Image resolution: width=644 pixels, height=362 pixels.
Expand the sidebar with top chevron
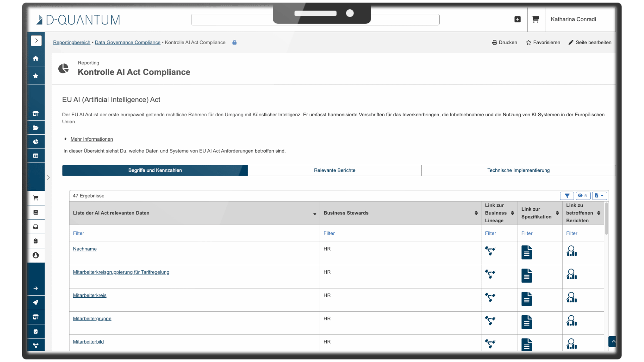pos(36,41)
